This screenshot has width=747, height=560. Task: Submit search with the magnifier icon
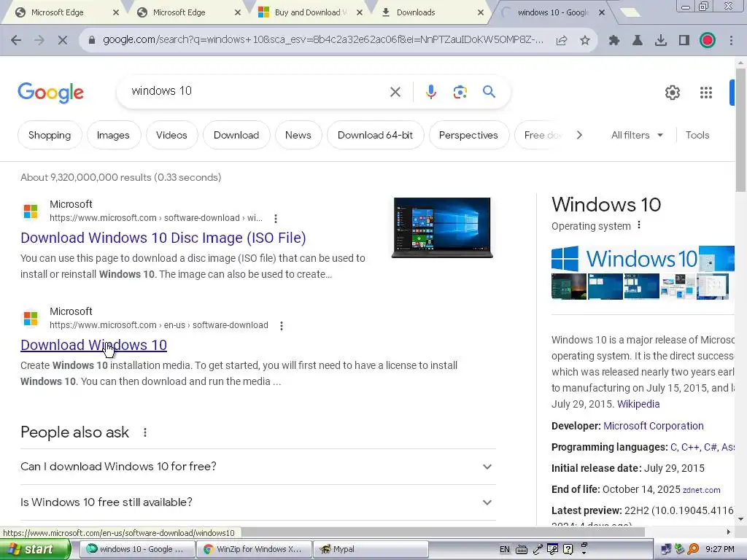[489, 91]
